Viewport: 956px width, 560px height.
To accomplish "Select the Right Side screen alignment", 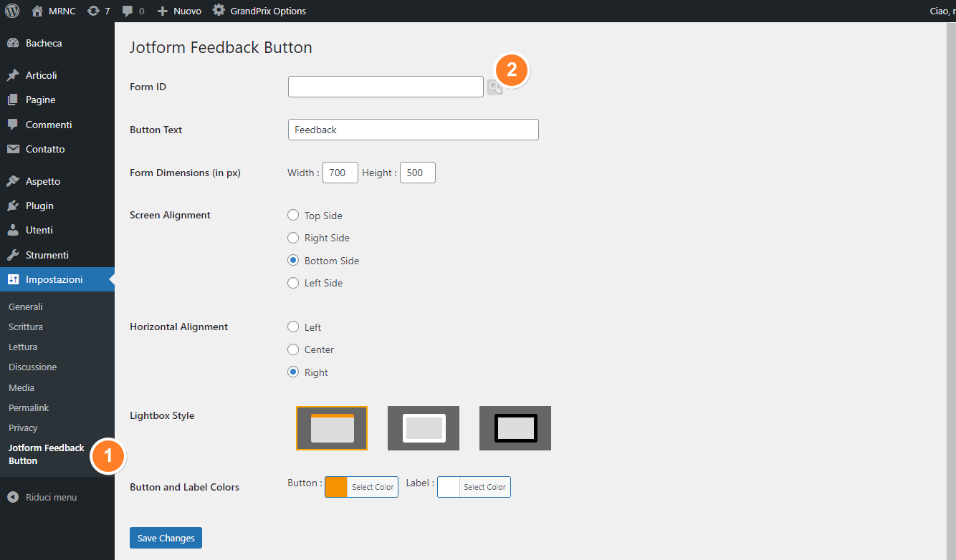I will point(293,238).
